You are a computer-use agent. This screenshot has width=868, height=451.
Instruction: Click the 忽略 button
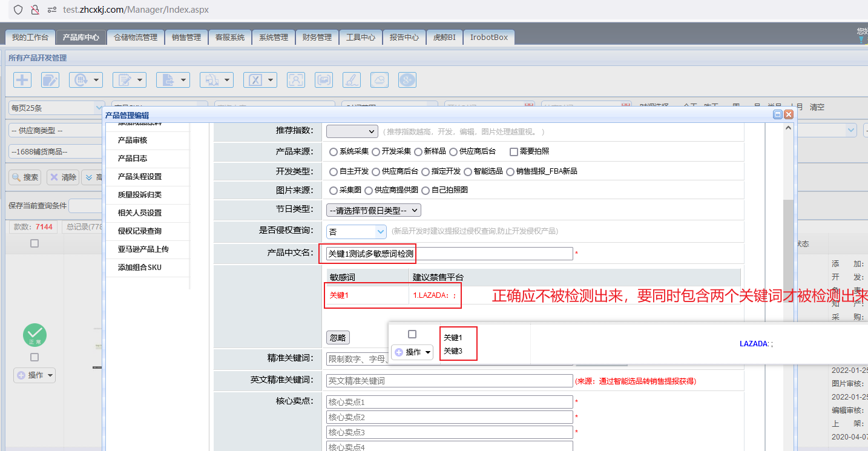click(338, 337)
